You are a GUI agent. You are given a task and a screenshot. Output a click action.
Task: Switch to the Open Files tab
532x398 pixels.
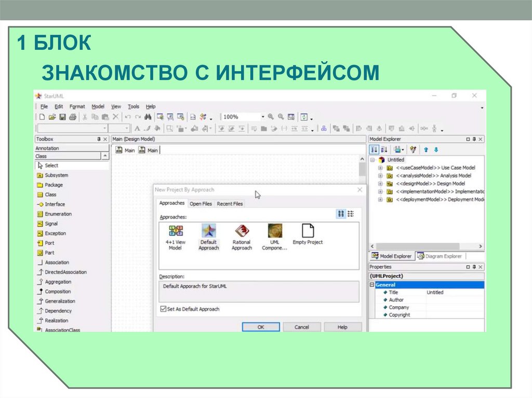coord(201,204)
